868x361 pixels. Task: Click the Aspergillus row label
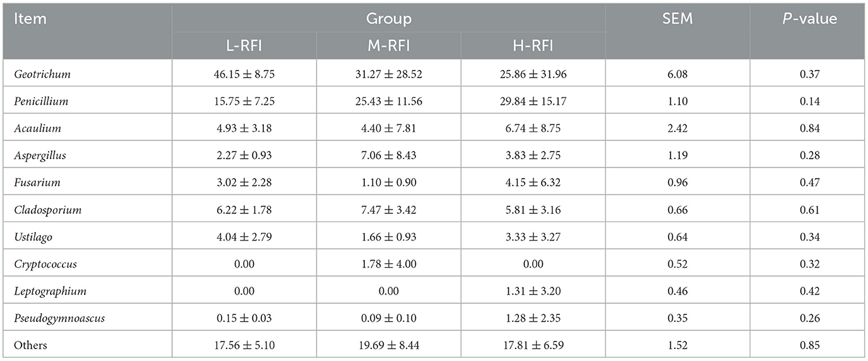(x=39, y=156)
